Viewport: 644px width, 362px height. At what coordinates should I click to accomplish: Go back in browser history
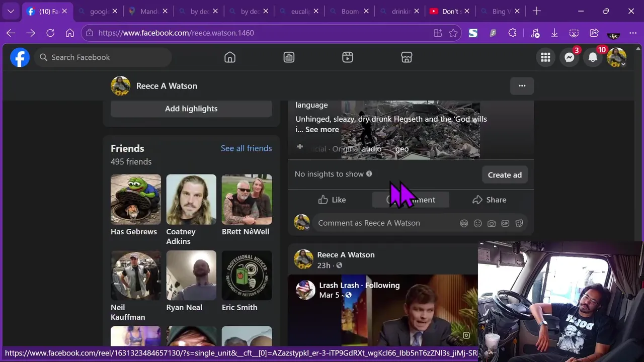point(11,33)
